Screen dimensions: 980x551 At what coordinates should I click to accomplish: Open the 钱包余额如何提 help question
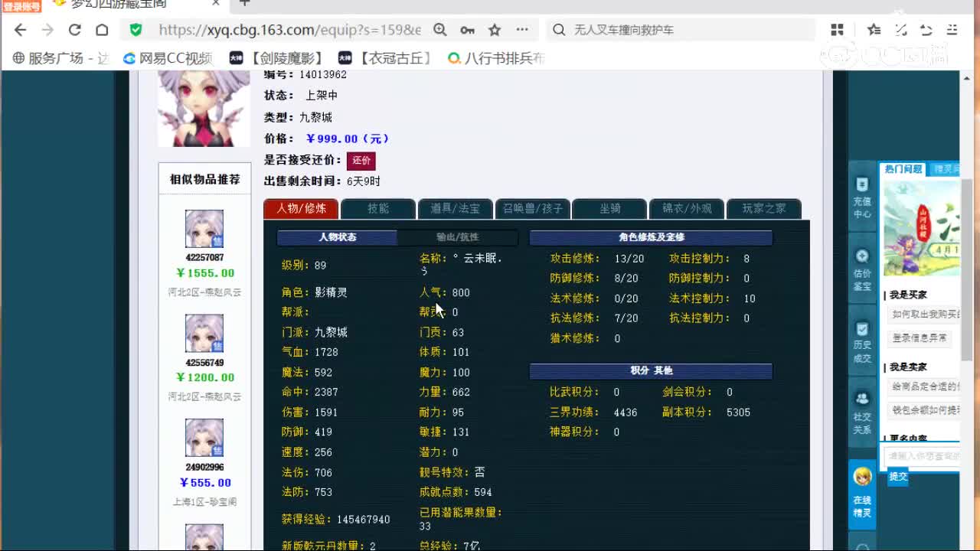[x=924, y=410]
